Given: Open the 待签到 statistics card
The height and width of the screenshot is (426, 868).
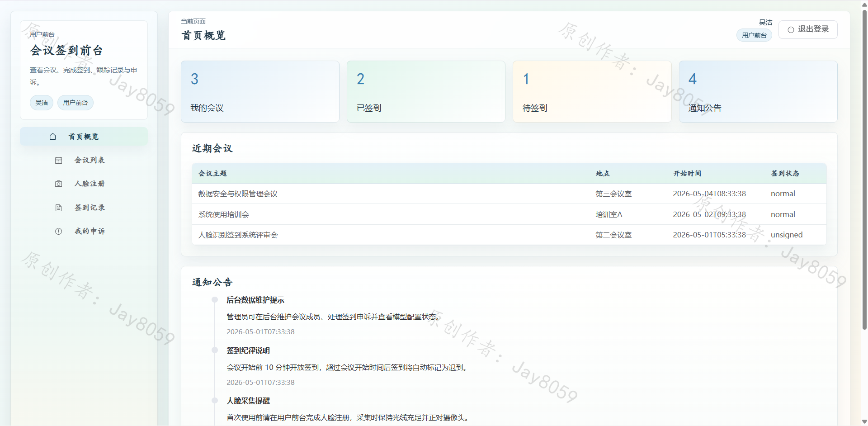Looking at the screenshot, I should (592, 91).
